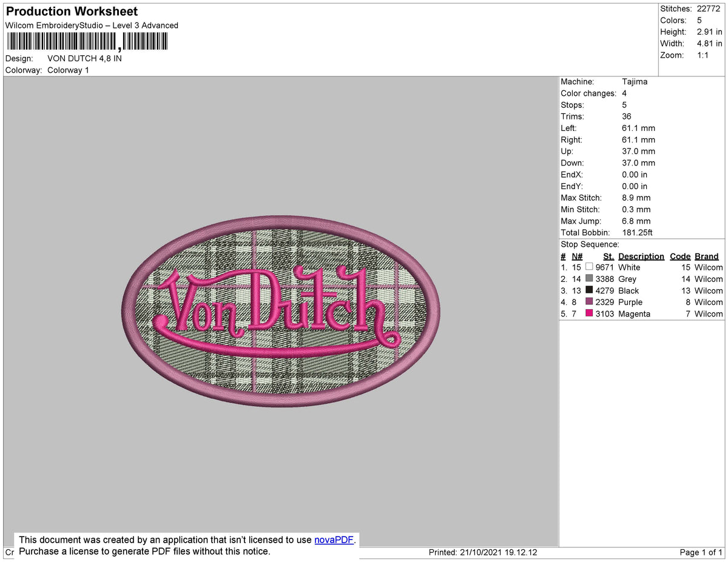Sort by the Description column header
This screenshot has width=728, height=562.
(x=641, y=256)
